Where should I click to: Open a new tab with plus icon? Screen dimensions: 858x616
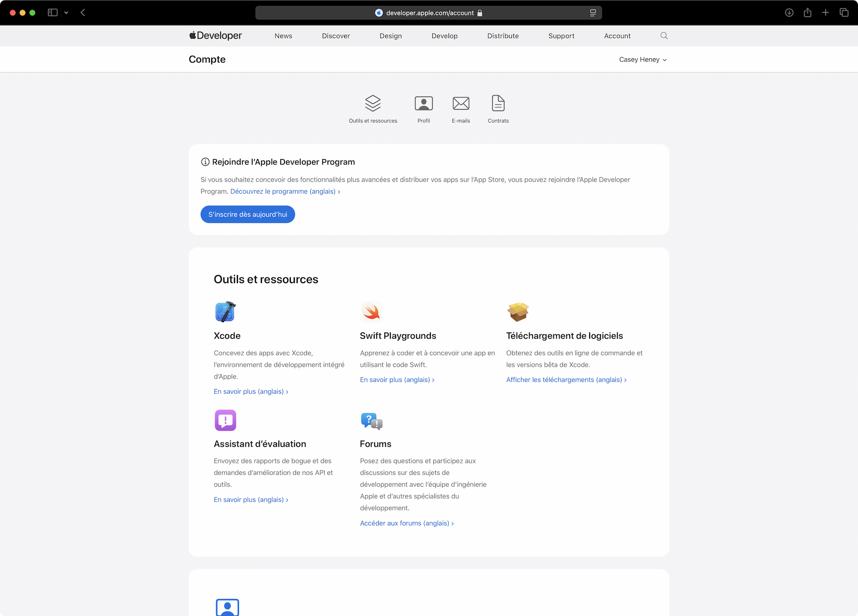point(826,12)
